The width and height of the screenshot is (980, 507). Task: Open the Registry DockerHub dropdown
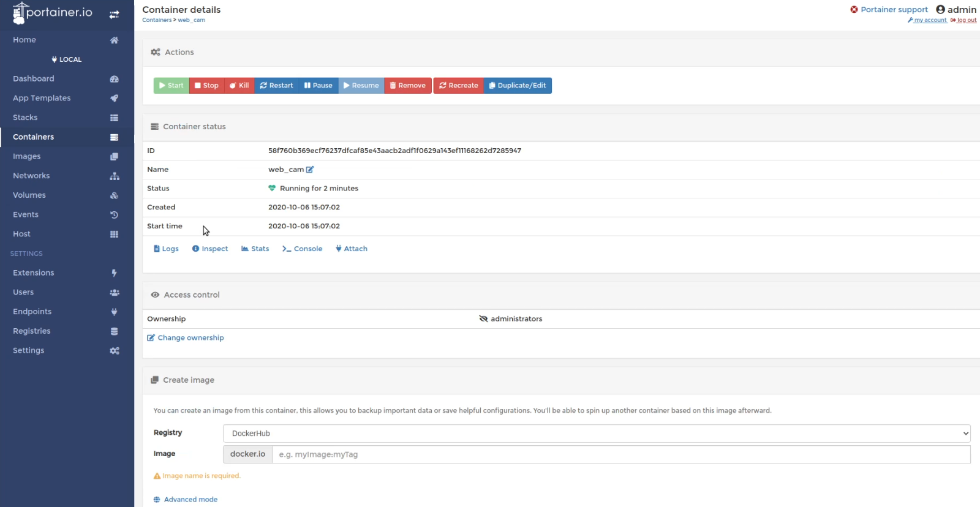(x=597, y=434)
